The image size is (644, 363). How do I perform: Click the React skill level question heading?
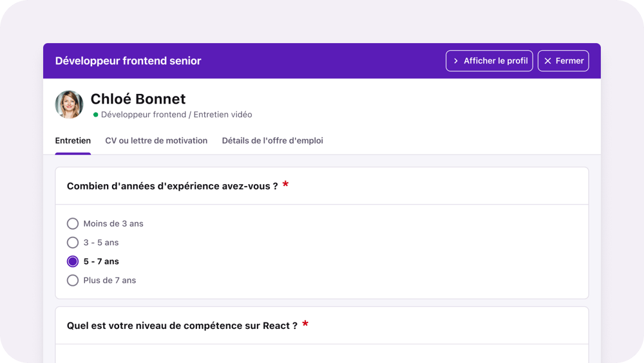pos(182,326)
